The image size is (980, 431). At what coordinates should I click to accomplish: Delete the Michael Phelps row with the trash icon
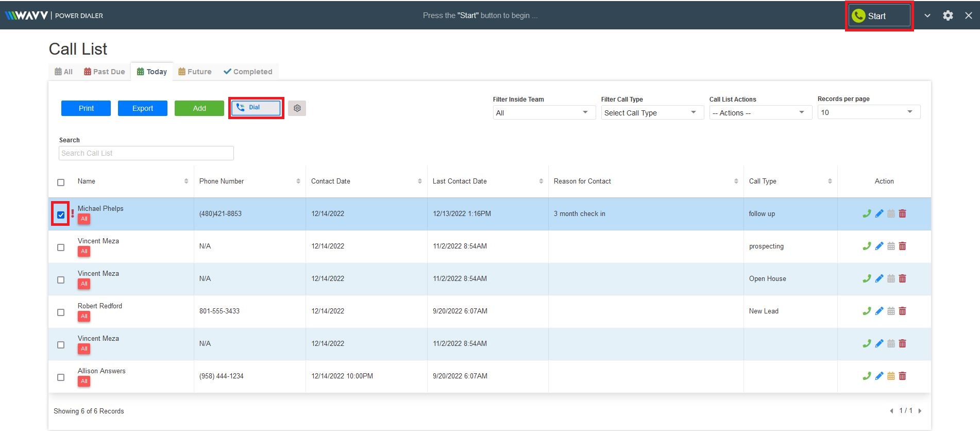(x=902, y=213)
